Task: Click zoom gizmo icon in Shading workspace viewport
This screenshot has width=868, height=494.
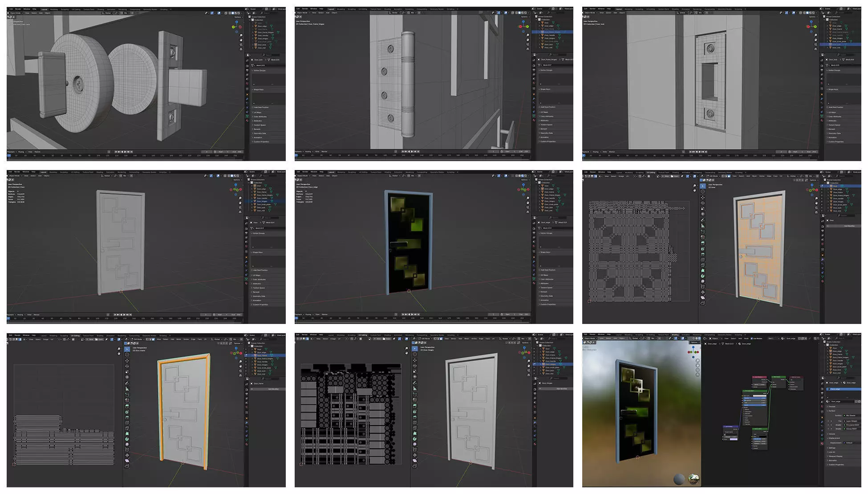Action: pos(698,360)
